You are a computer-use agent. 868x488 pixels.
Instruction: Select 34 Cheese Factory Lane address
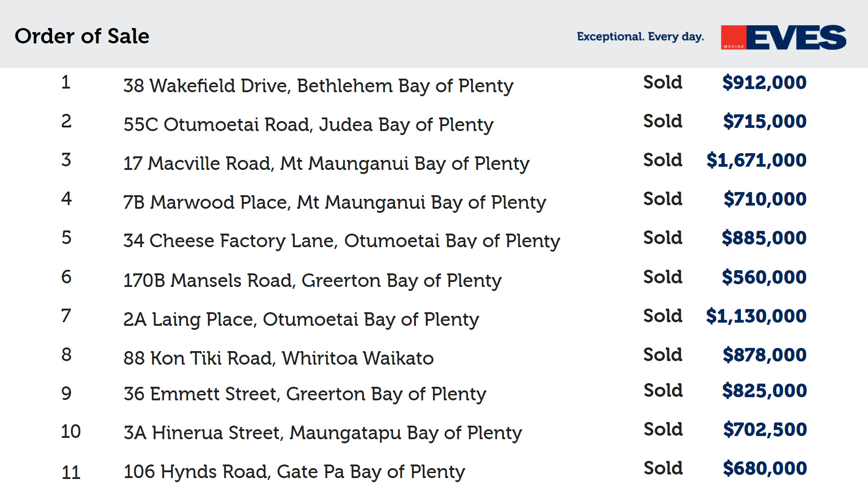[341, 241]
